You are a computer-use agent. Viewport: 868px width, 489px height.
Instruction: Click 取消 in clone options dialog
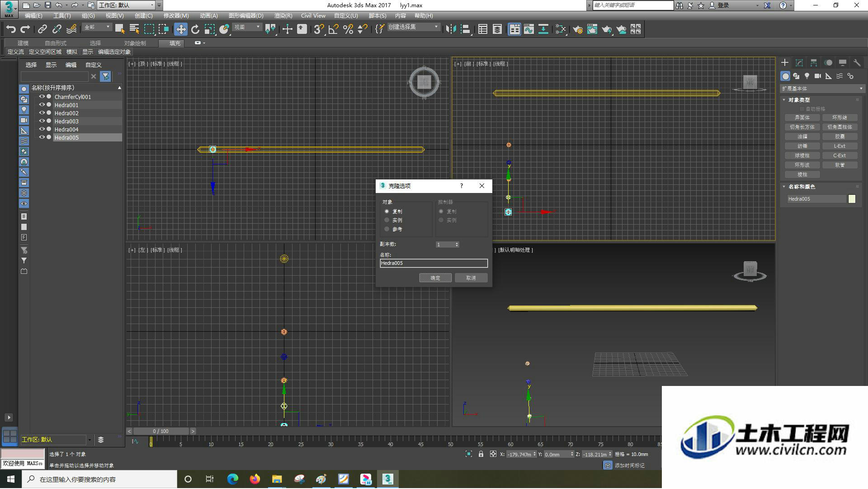(x=471, y=278)
